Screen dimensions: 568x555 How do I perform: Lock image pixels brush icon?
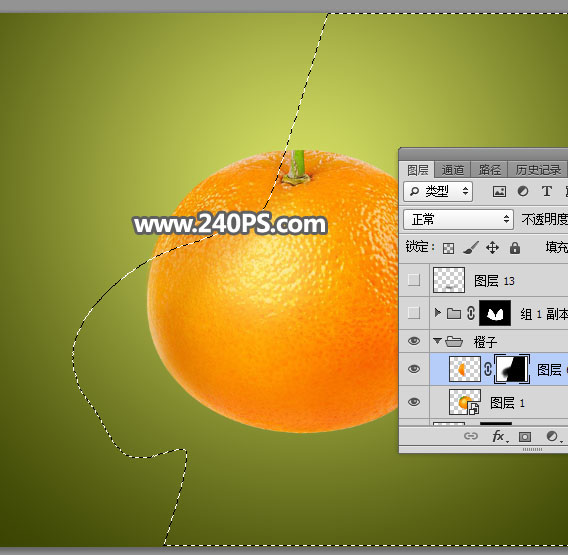[x=471, y=248]
